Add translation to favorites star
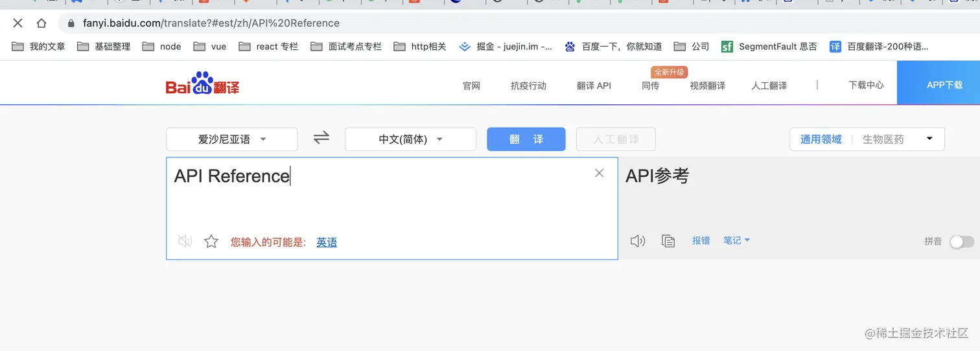Viewport: 980px width, 351px height. click(x=211, y=242)
